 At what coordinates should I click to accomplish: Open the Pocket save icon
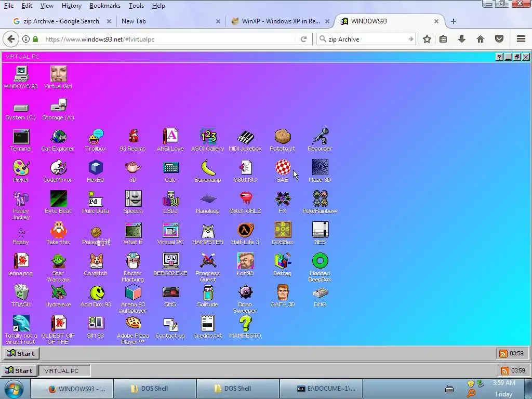pos(499,39)
